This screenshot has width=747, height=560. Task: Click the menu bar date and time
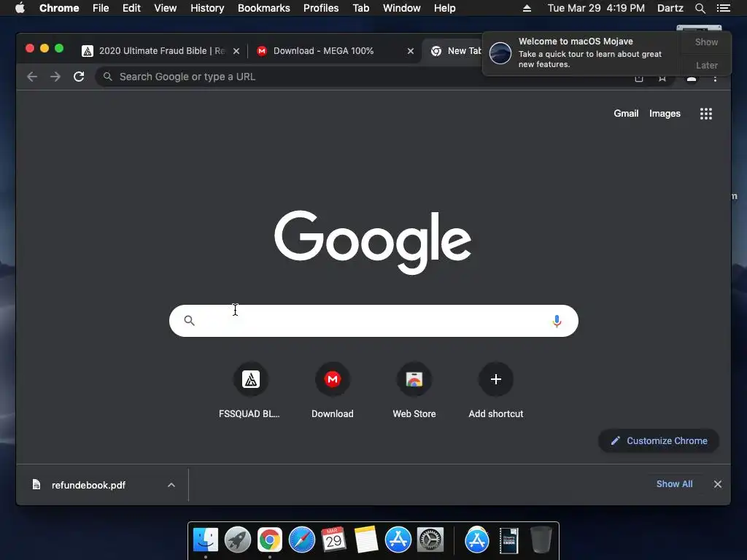[596, 8]
